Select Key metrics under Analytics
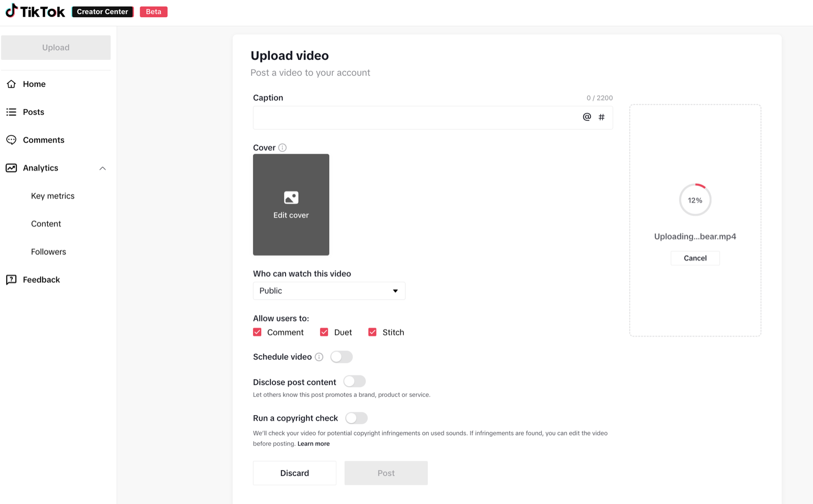 pos(53,196)
